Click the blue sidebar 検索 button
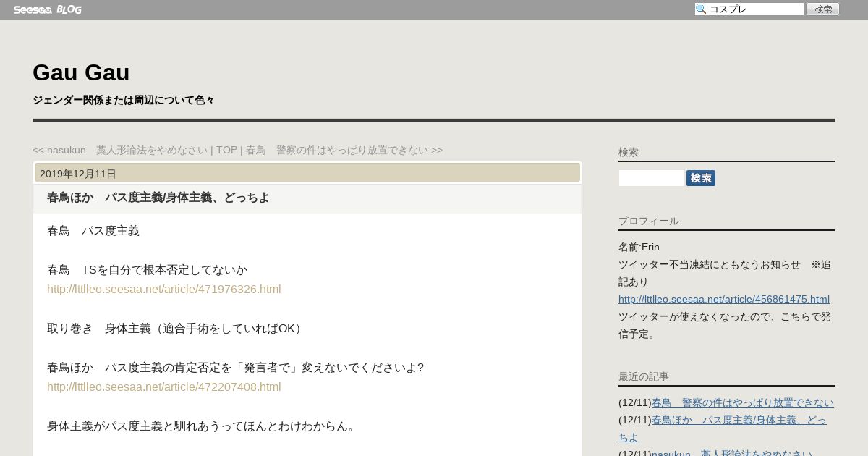Image resolution: width=868 pixels, height=456 pixels. [701, 178]
